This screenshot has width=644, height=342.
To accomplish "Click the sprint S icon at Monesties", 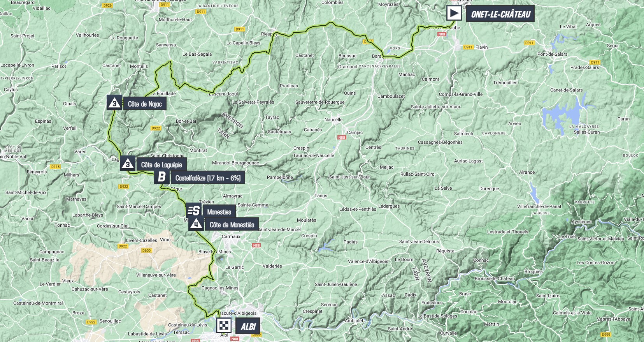I will pyautogui.click(x=194, y=211).
